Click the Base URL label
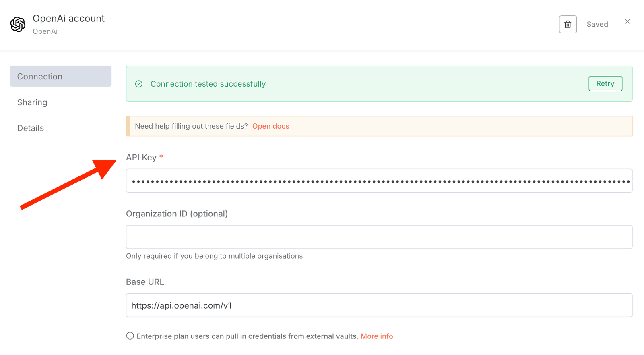 pos(145,282)
